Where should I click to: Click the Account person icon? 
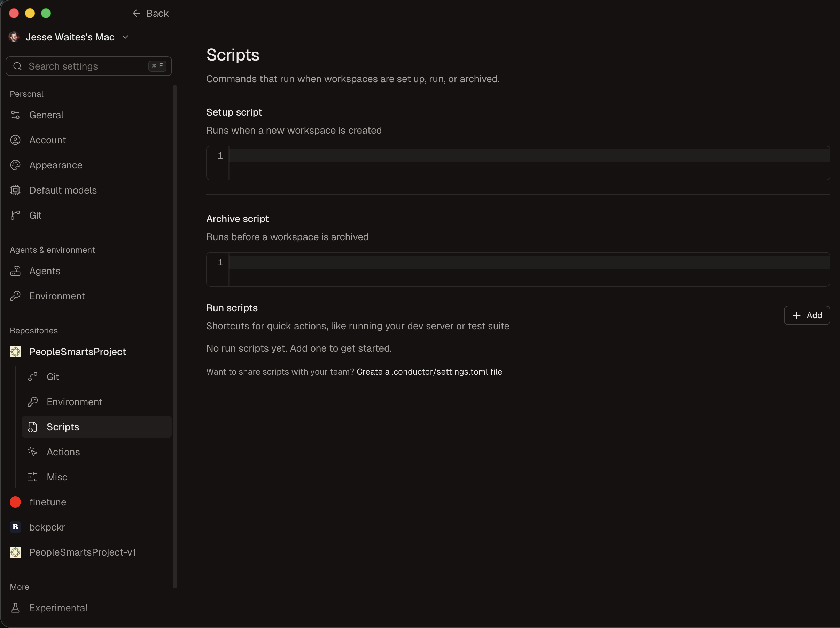point(15,140)
